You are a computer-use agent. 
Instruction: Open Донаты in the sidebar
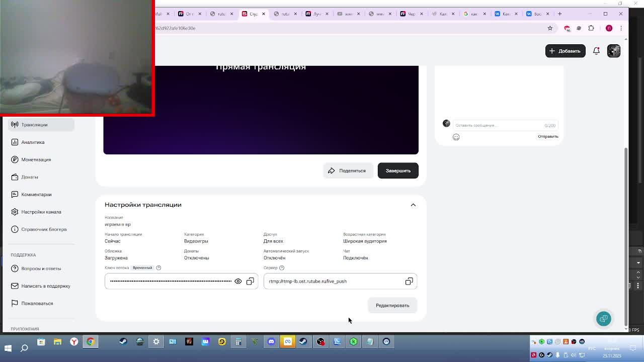pos(41,177)
